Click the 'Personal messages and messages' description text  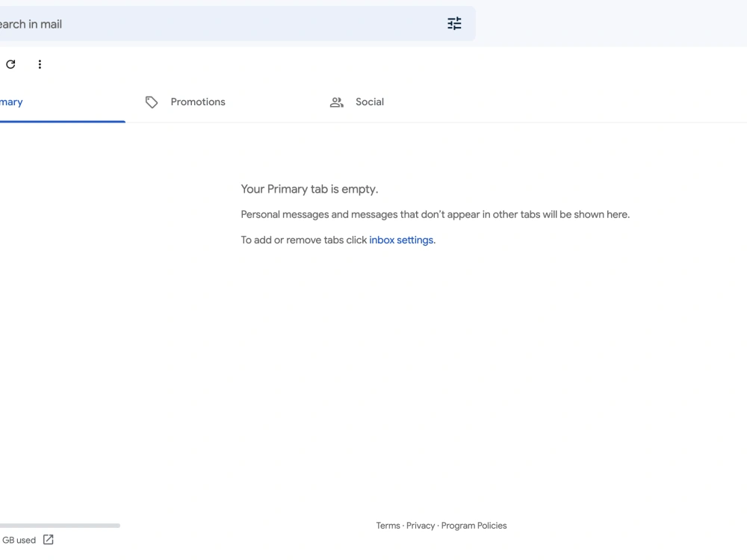click(435, 215)
